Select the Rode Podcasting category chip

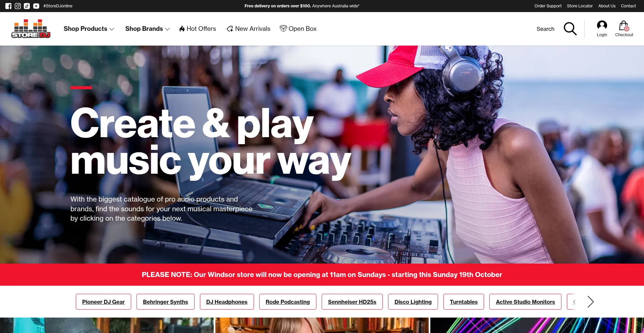[x=288, y=302]
